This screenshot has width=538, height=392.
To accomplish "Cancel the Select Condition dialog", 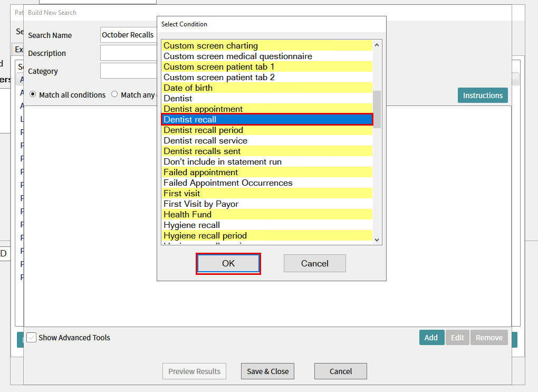I will pos(315,264).
